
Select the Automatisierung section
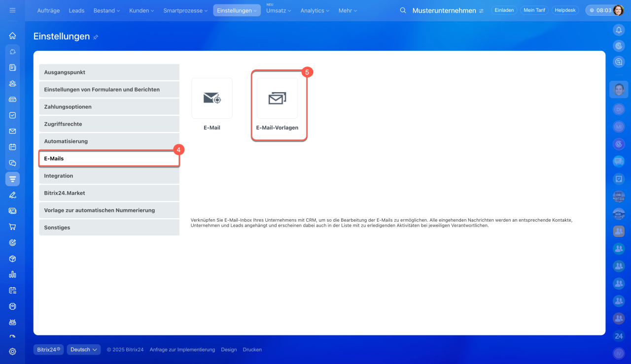109,141
